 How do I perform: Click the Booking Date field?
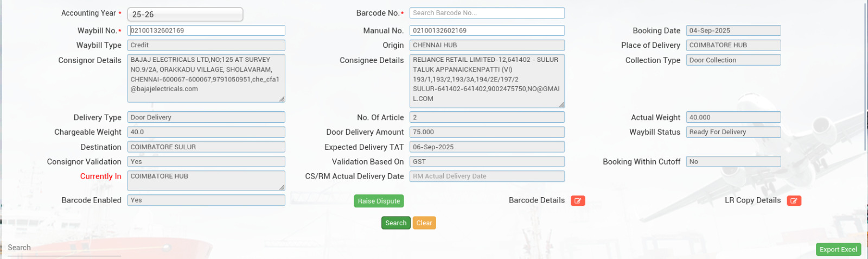click(x=733, y=31)
